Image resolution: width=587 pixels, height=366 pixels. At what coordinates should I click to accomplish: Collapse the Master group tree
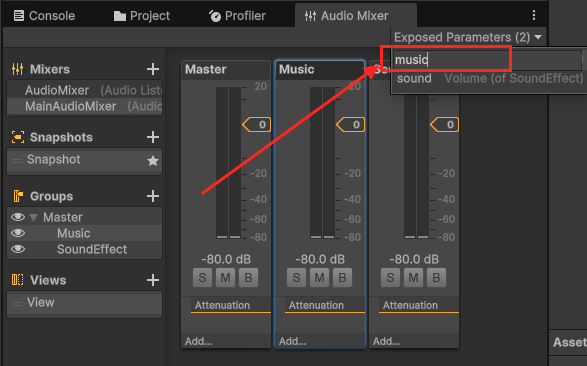pos(34,217)
